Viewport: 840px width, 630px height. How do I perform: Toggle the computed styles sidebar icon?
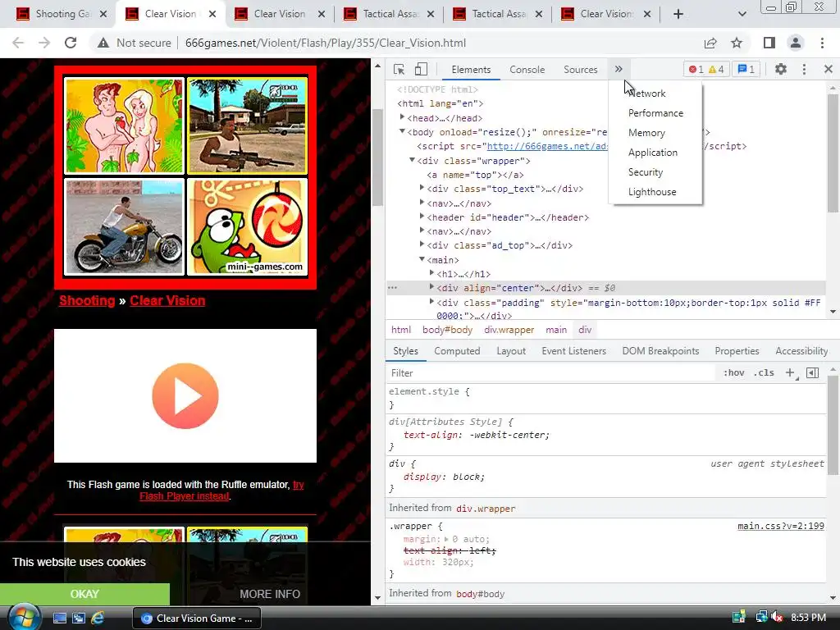click(812, 373)
